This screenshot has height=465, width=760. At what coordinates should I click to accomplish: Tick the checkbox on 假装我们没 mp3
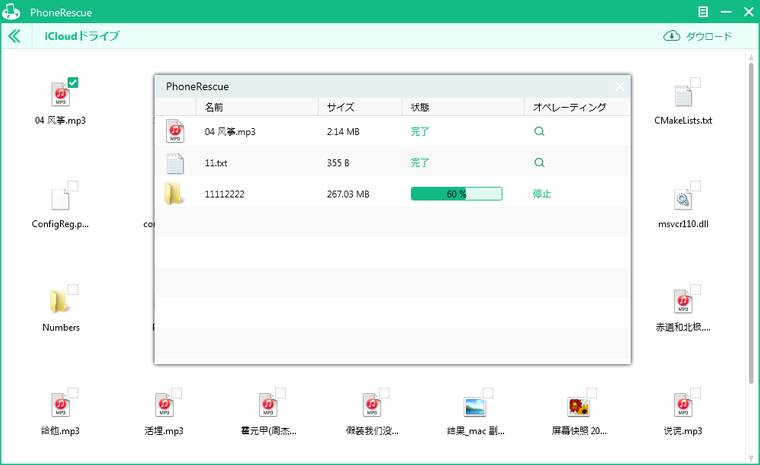[384, 393]
